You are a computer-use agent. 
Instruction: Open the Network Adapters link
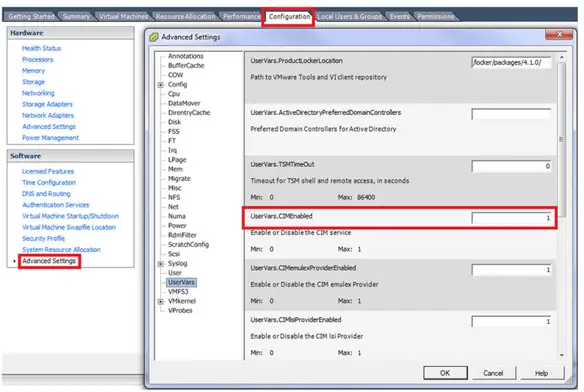(48, 115)
